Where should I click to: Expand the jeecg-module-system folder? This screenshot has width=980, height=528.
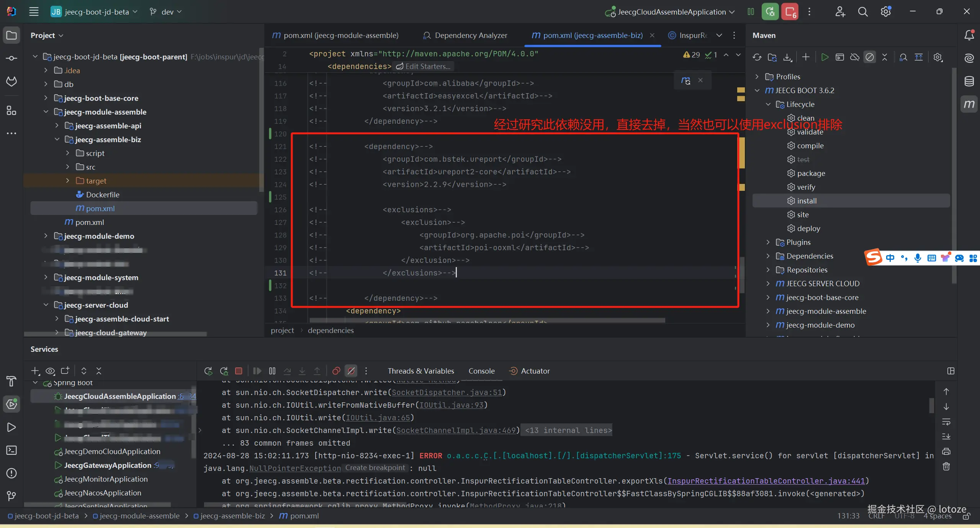point(46,277)
